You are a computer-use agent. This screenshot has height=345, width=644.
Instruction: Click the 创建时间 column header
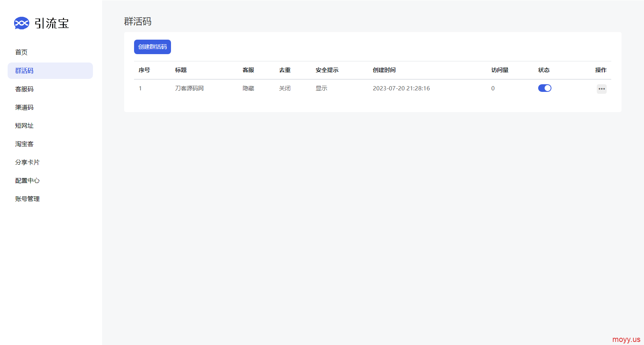(x=384, y=70)
